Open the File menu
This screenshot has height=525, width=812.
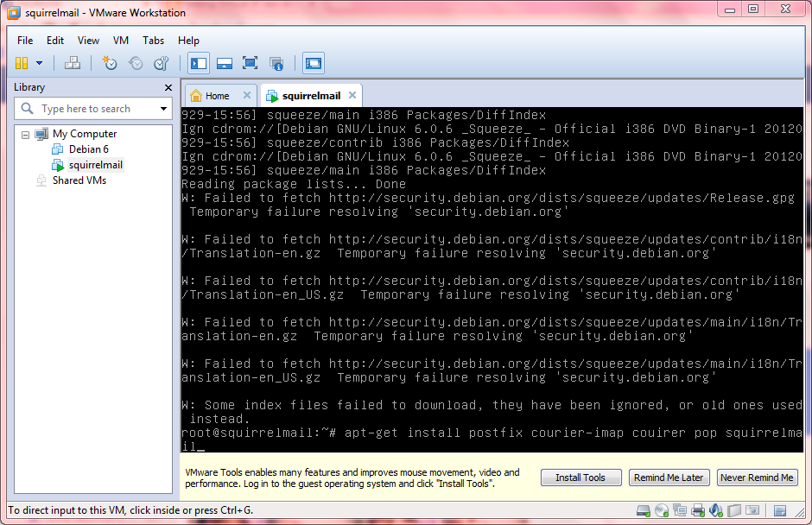click(25, 41)
